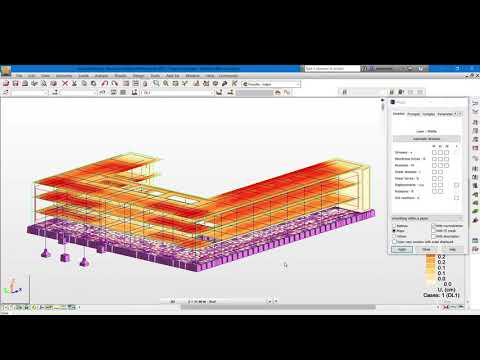
Task: Click the Close button in Maps dialog
Action: tap(426, 249)
